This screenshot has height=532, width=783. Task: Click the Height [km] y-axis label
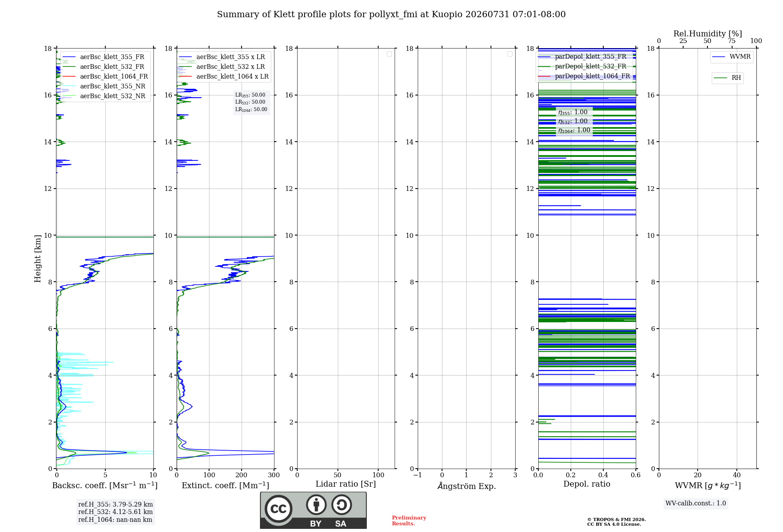tap(38, 259)
